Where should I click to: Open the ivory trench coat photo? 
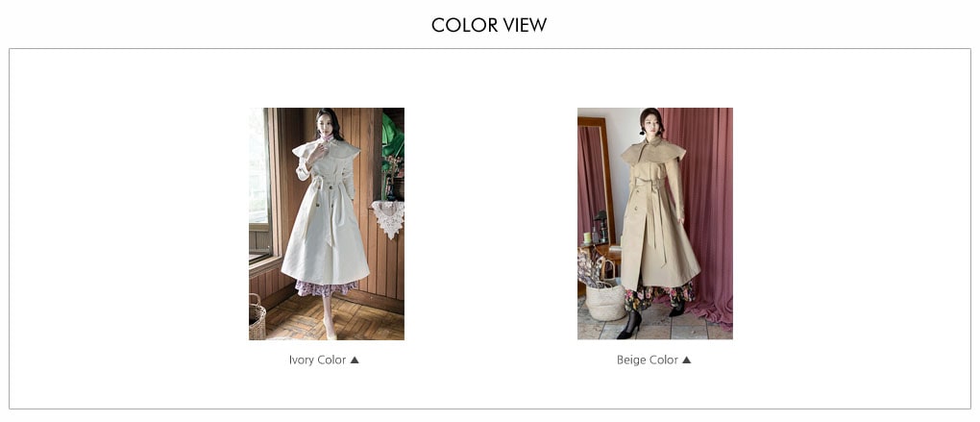pyautogui.click(x=327, y=224)
